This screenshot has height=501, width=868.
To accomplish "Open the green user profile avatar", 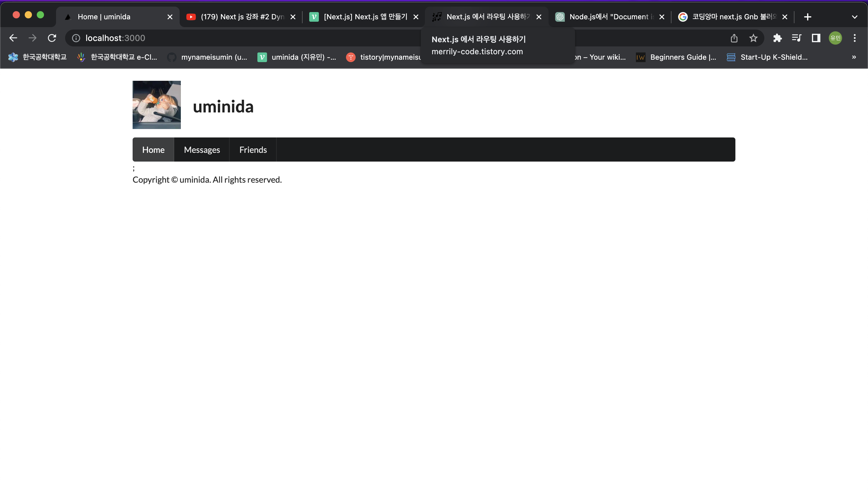I will point(835,38).
